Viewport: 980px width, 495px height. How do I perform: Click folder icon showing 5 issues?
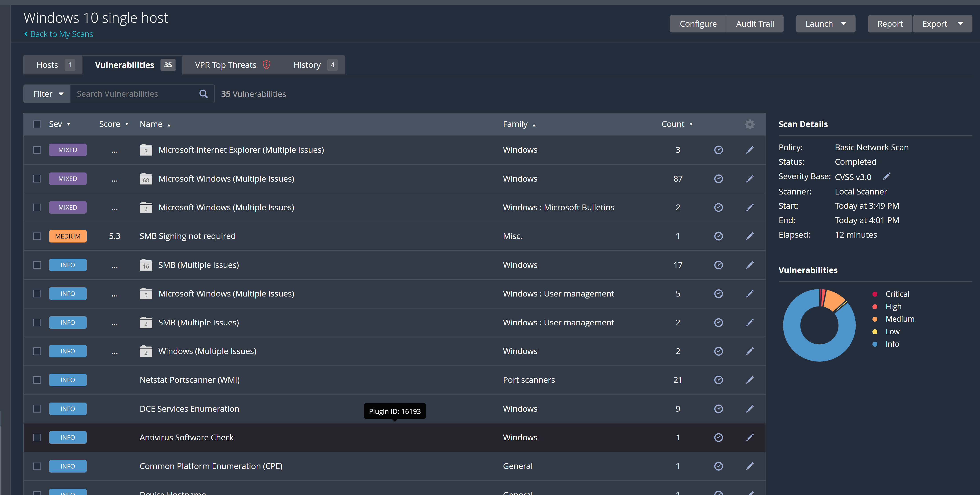(146, 294)
